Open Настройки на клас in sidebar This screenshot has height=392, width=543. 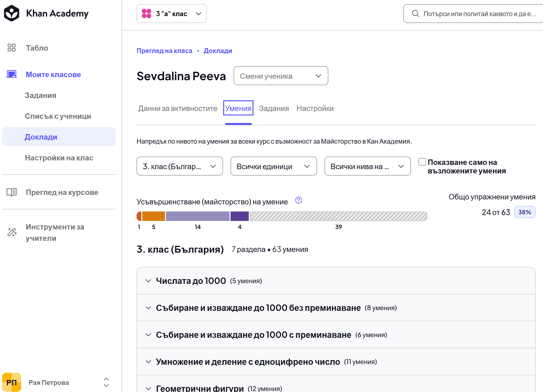(x=59, y=158)
